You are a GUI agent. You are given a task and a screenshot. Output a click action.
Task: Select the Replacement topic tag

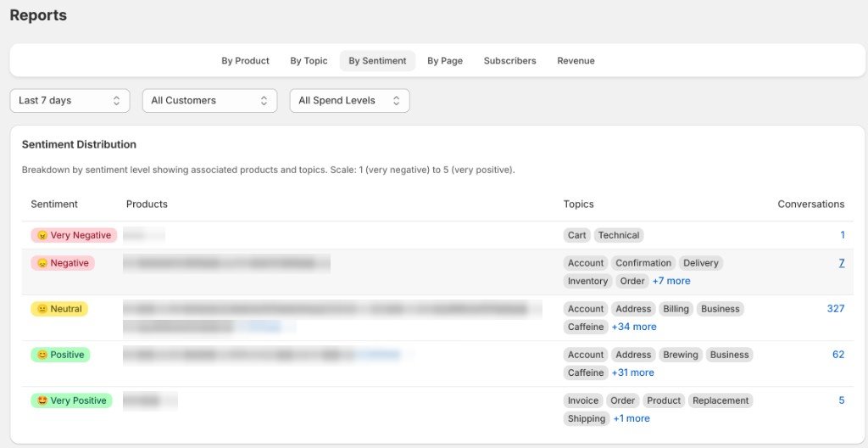(x=721, y=400)
